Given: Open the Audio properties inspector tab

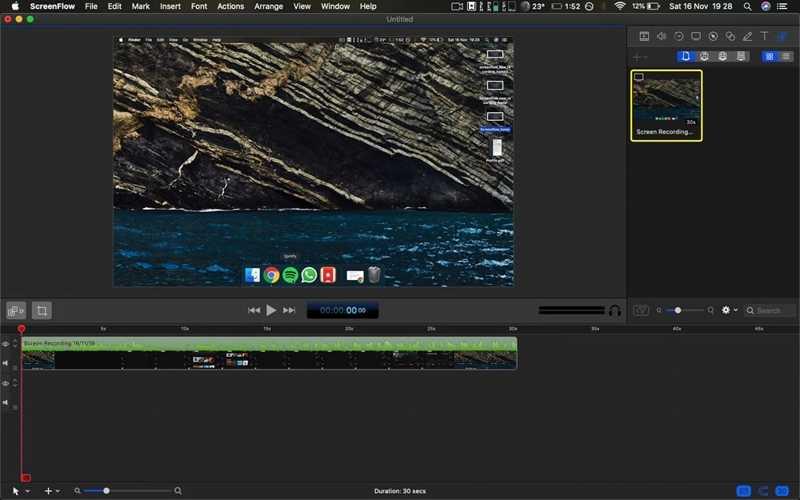Looking at the screenshot, I should point(661,36).
